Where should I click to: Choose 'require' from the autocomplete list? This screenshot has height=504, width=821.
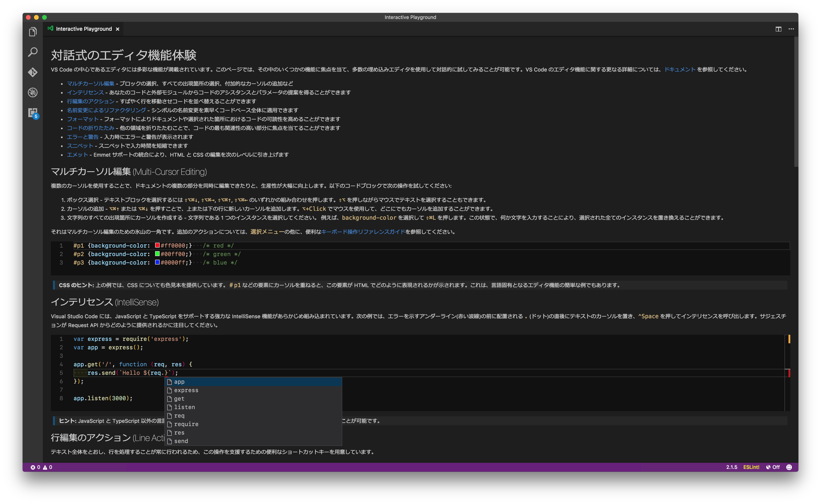[x=186, y=424]
